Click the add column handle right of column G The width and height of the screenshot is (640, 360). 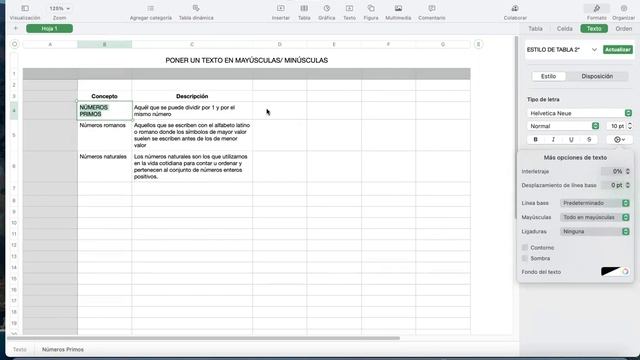478,44
